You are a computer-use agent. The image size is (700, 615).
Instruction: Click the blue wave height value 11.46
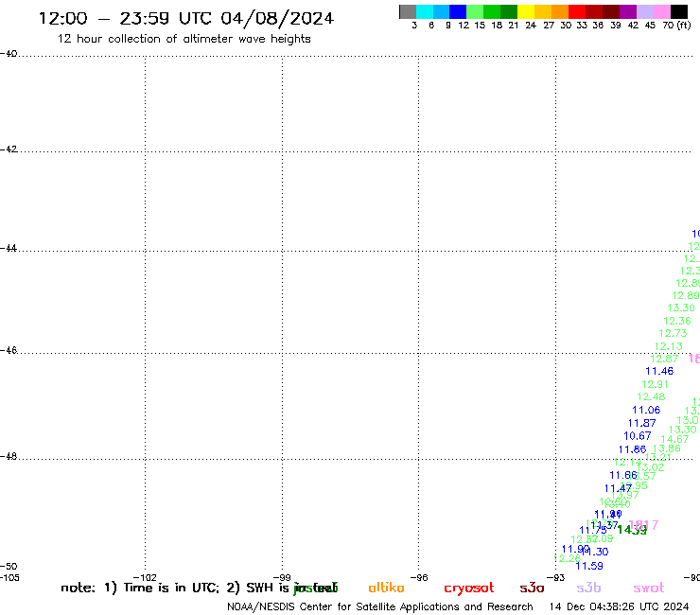pos(659,371)
